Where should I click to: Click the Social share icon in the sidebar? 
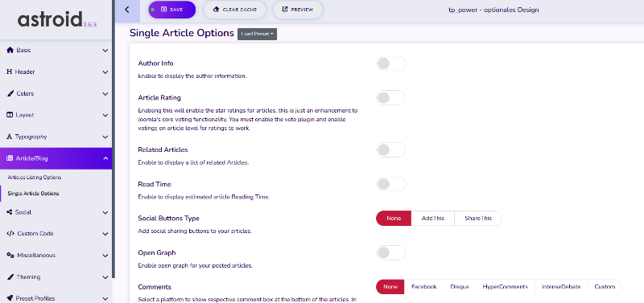[10, 212]
